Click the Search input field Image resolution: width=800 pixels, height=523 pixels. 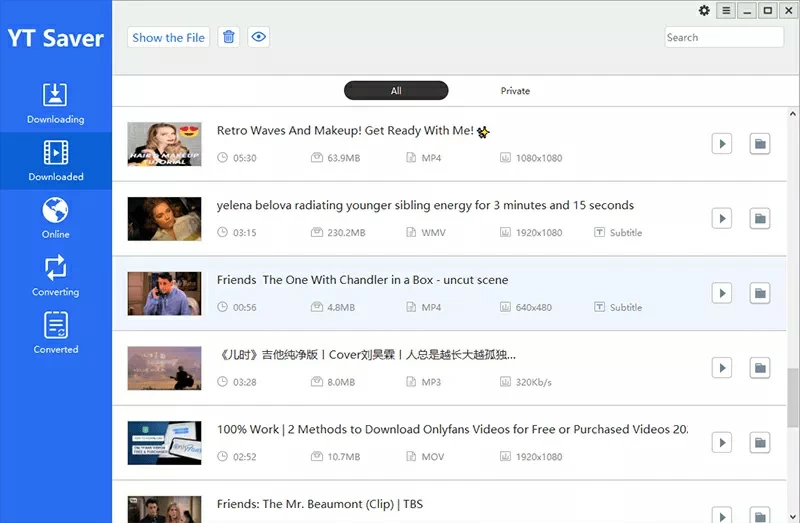(724, 37)
